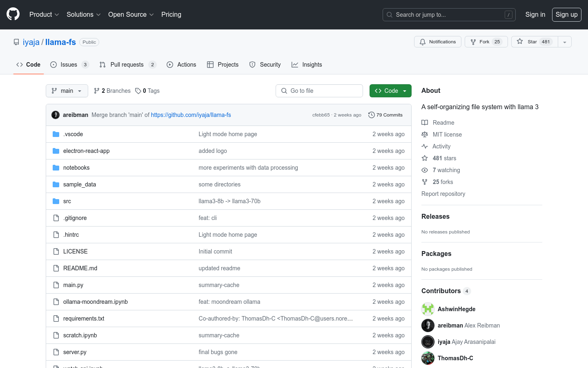The image size is (588, 368).
Task: Switch to the Actions tab
Action: [181, 65]
